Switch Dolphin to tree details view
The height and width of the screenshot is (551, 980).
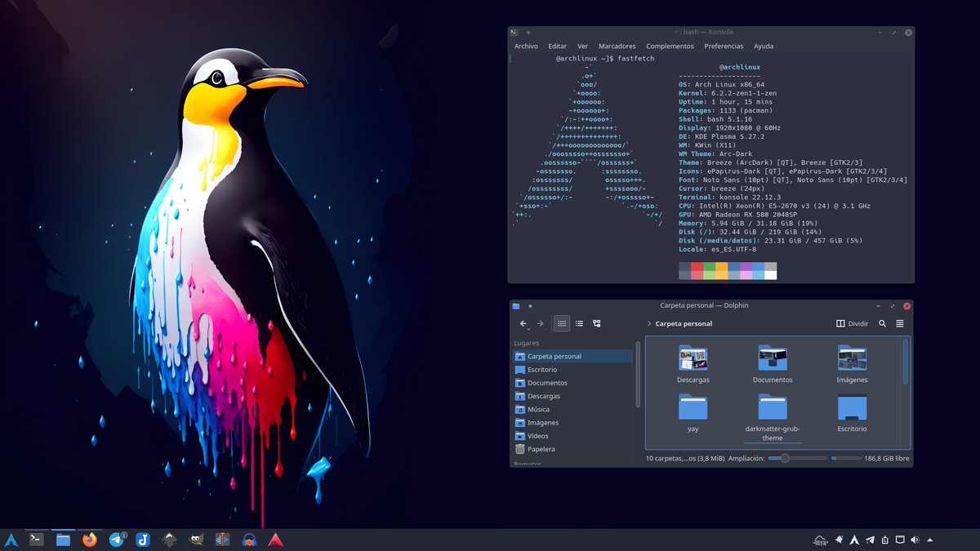[x=597, y=323]
